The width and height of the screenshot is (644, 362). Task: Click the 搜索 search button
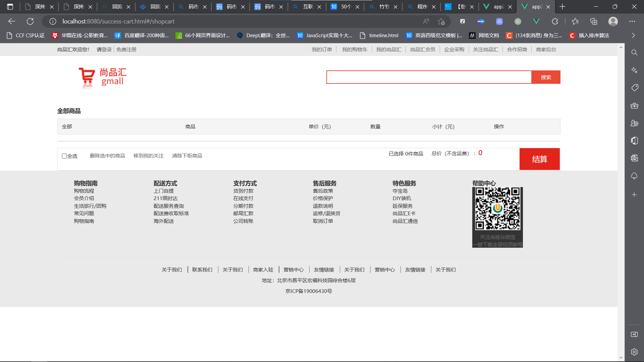(546, 77)
